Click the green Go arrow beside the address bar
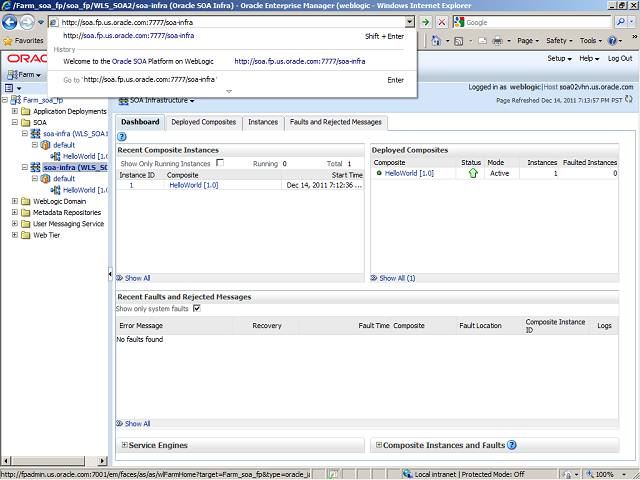 426,22
